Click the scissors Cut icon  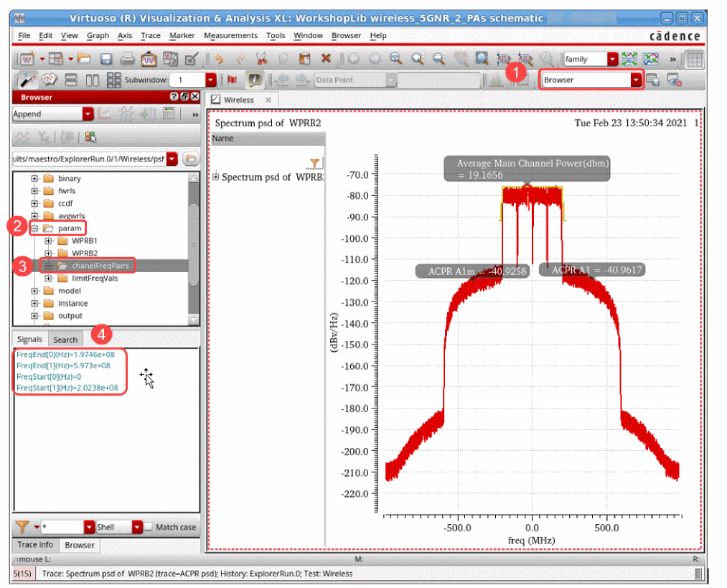point(261,59)
